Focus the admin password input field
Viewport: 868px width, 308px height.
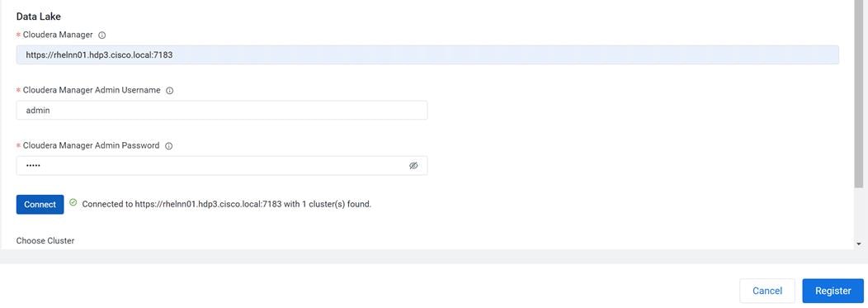(221, 166)
